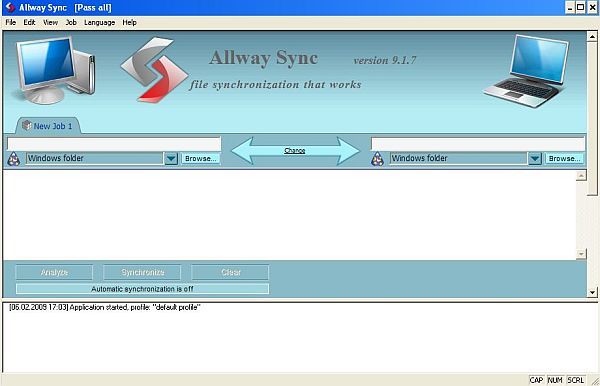Click the right folder path input field
600x386 pixels.
click(478, 144)
